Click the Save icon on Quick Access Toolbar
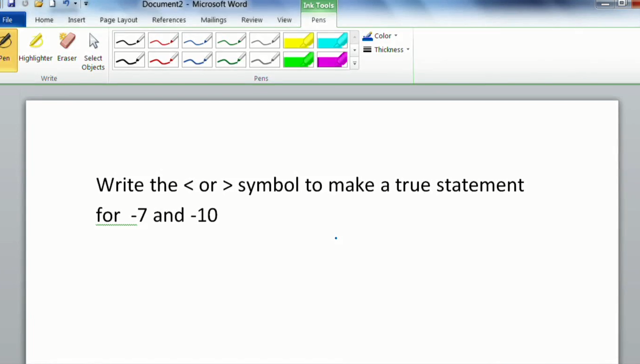 pyautogui.click(x=10, y=4)
